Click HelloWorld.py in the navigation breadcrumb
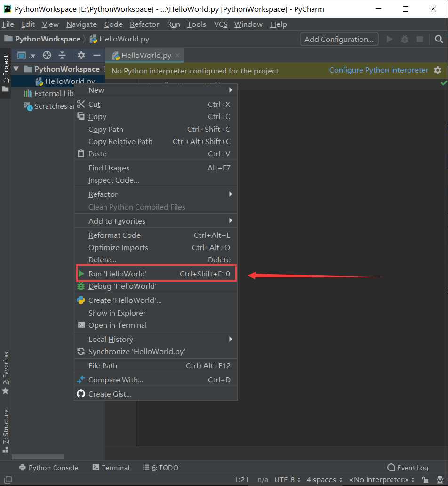 click(x=119, y=39)
